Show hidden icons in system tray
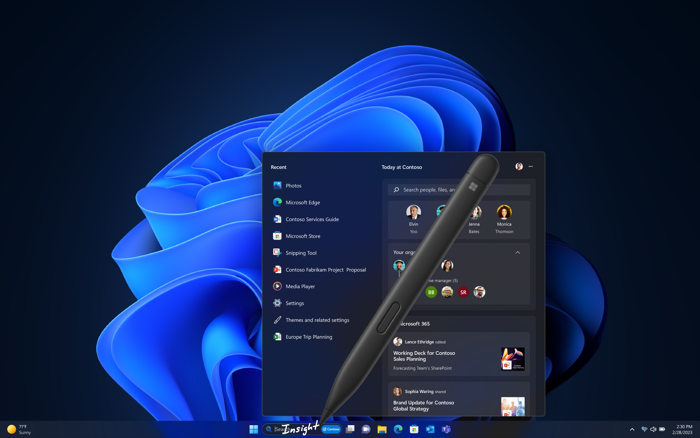The image size is (700, 438). [x=632, y=430]
